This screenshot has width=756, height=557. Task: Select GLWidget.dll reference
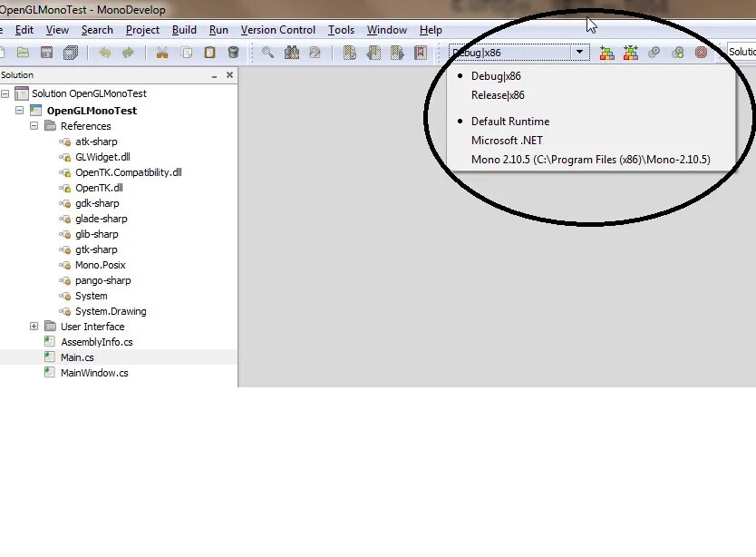(102, 157)
